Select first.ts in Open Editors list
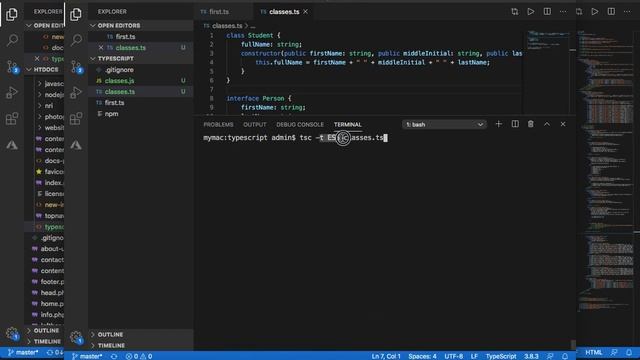640x360 pixels. (x=140, y=37)
